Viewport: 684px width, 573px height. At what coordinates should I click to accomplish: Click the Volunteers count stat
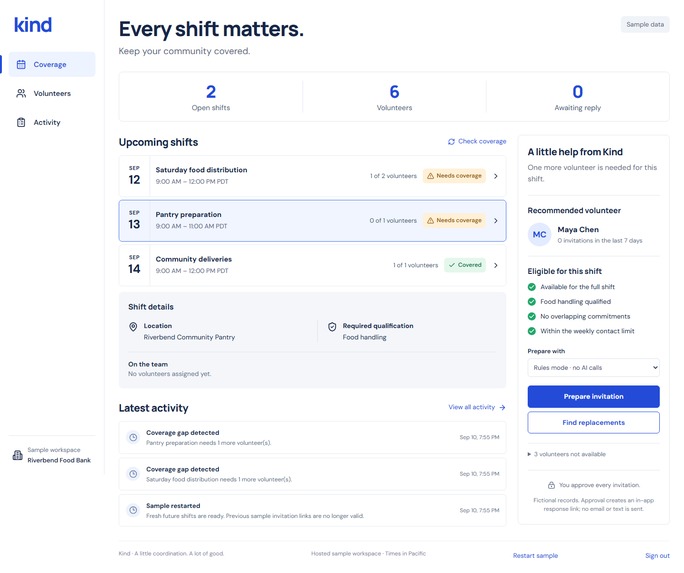coord(394,97)
